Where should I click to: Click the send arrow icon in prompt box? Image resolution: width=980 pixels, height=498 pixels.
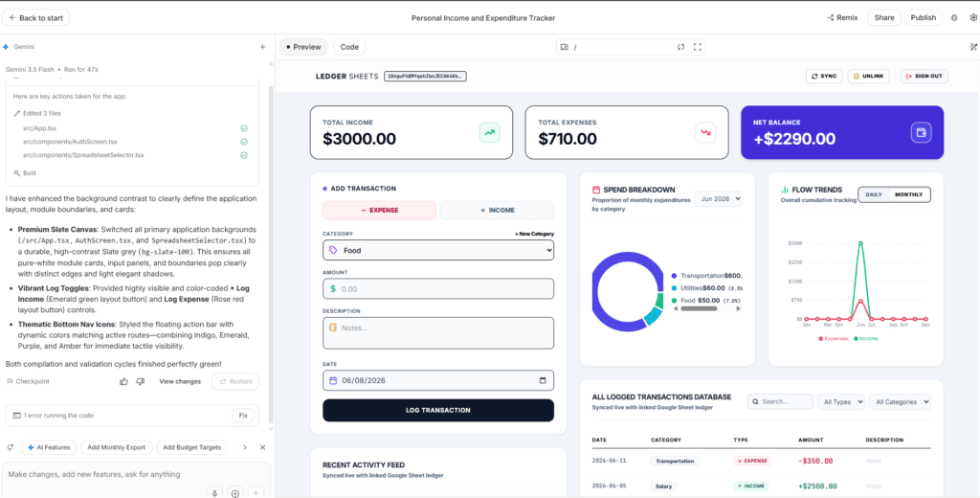tap(256, 493)
